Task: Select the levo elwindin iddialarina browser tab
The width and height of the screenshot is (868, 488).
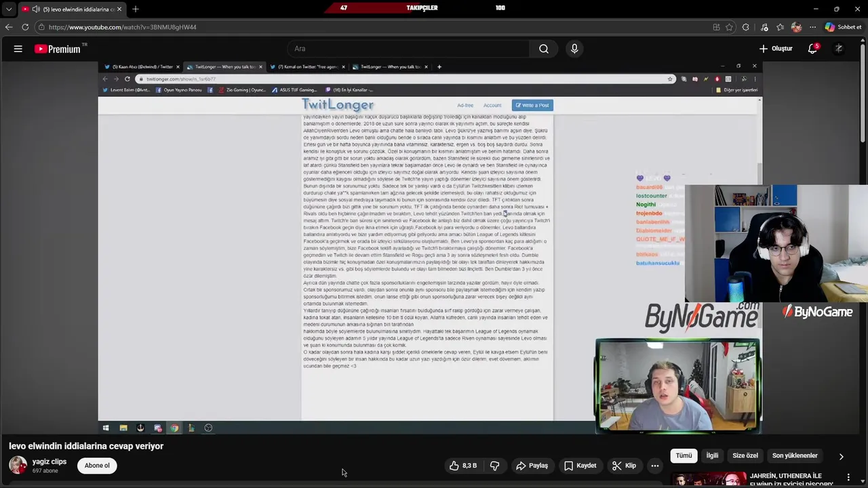Action: tap(72, 9)
